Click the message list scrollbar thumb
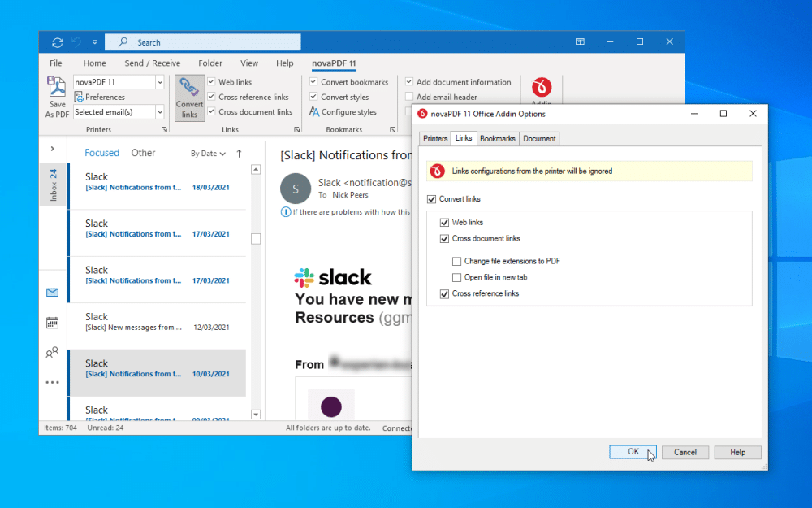 (x=256, y=239)
